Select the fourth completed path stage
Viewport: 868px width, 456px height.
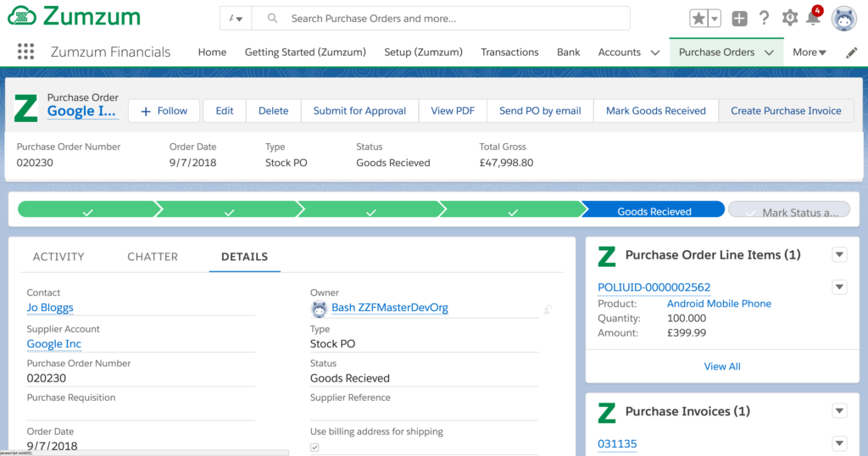(512, 209)
